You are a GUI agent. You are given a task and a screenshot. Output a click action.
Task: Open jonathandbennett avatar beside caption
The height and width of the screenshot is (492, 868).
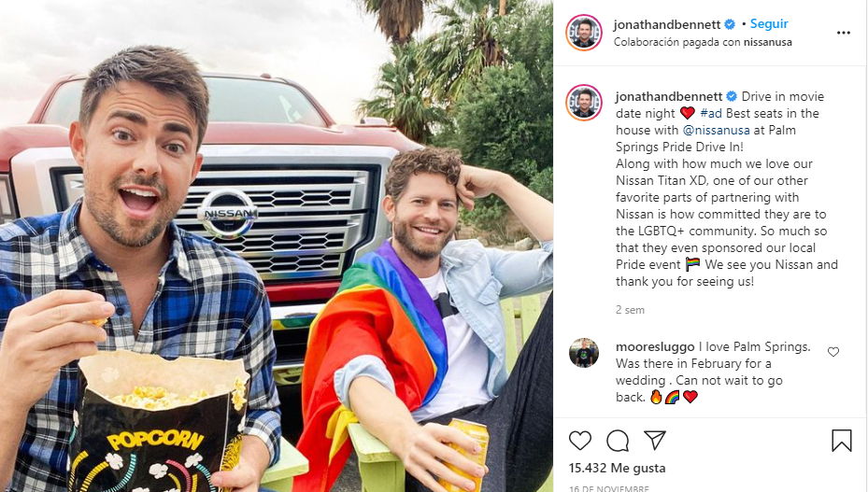tap(584, 103)
